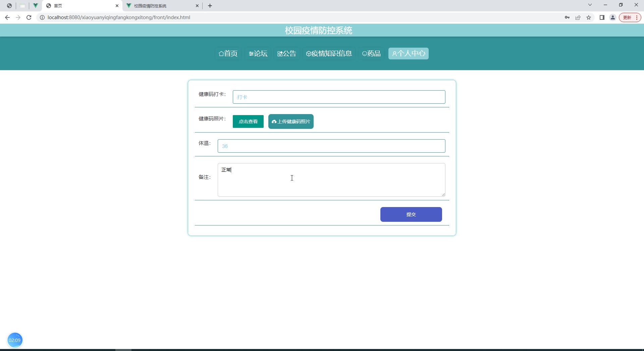Viewport: 644px width, 351px height.
Task: Click the 健康码打卡 field label
Action: point(212,94)
